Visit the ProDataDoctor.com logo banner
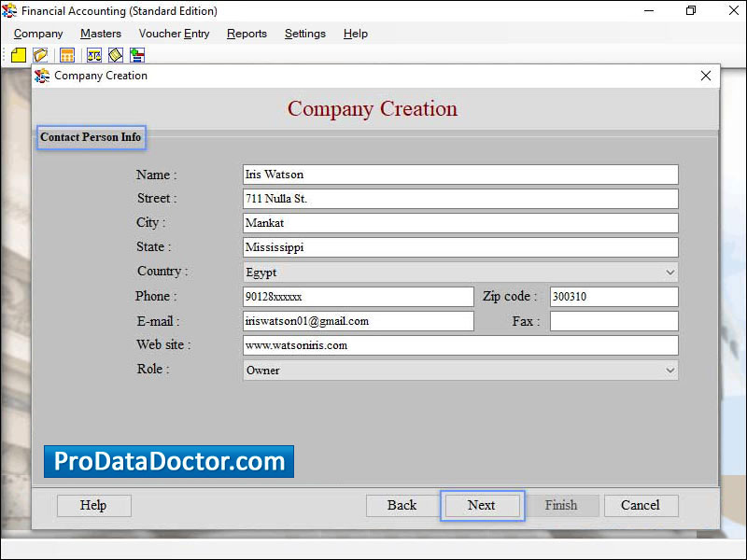Image resolution: width=747 pixels, height=560 pixels. [168, 460]
